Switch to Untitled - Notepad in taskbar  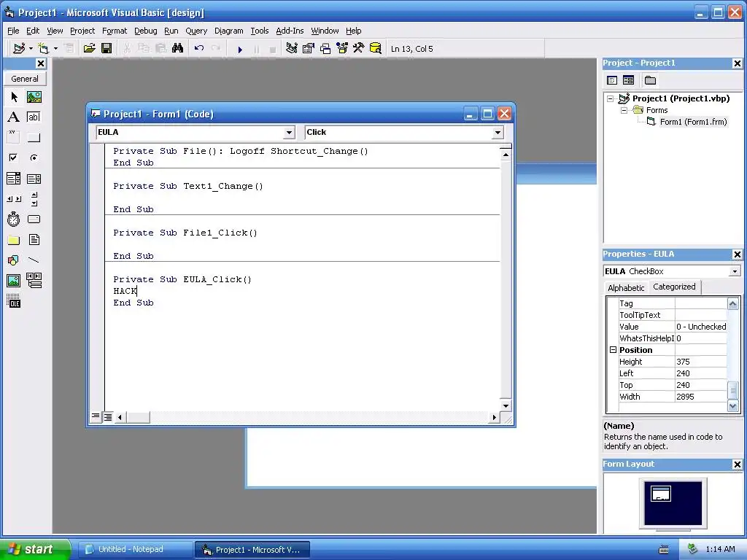(x=135, y=550)
